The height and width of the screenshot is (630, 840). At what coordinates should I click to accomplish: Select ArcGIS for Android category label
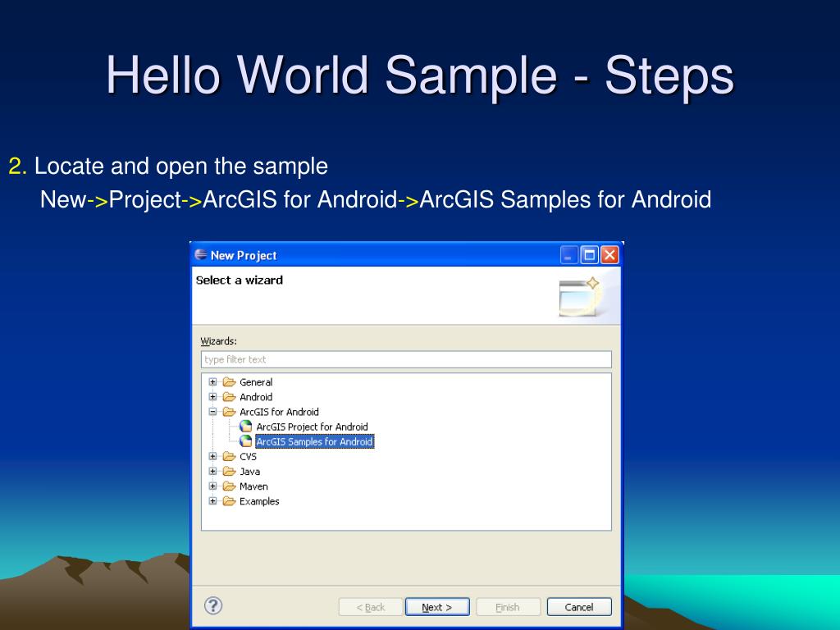pos(279,412)
